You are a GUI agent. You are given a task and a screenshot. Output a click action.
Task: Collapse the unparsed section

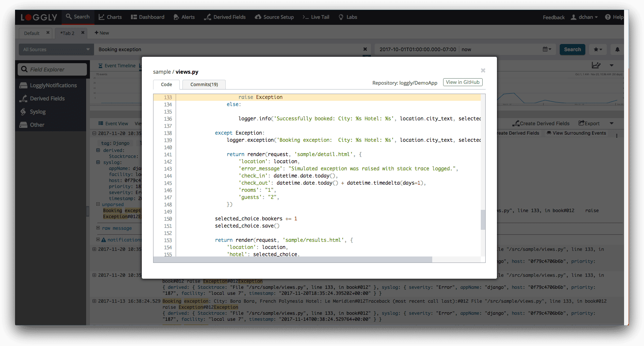coord(98,205)
